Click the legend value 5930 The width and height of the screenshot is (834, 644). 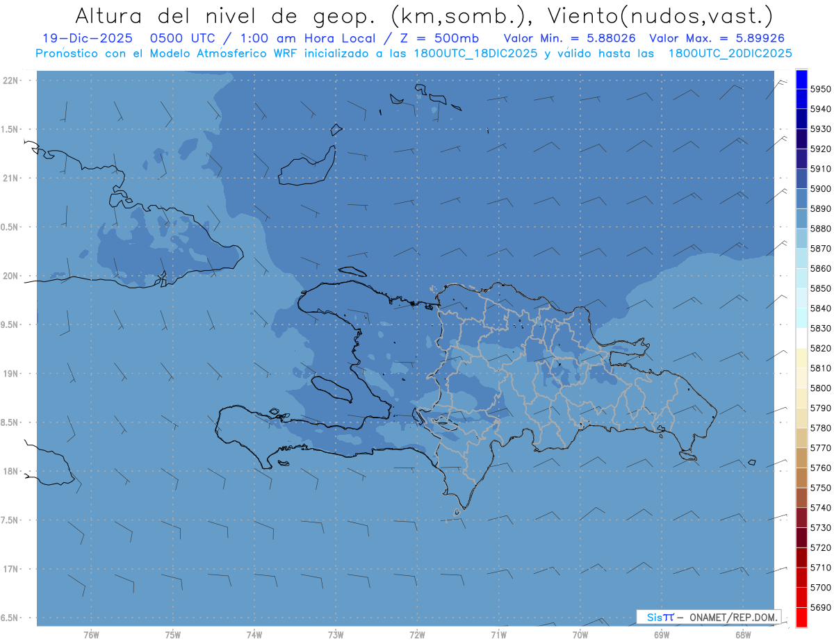click(821, 129)
